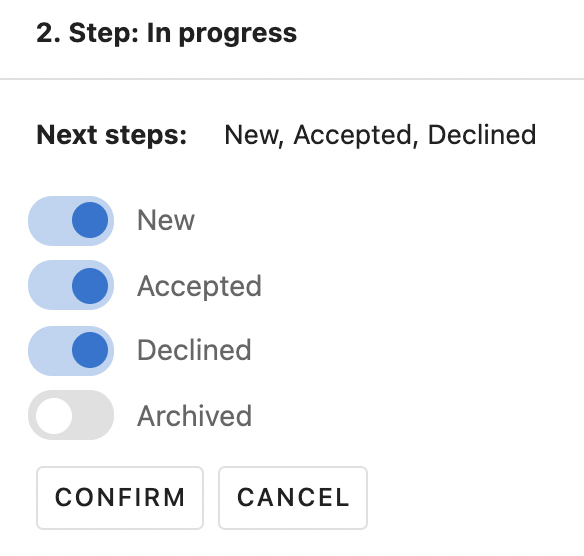This screenshot has height=556, width=584.
Task: Click the 'Archived' toggle label text
Action: click(194, 416)
